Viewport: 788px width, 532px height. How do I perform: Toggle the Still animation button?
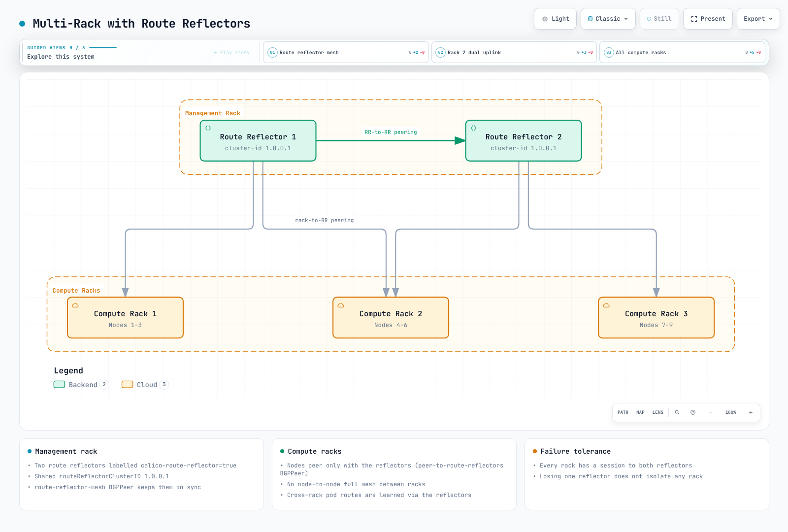click(659, 19)
